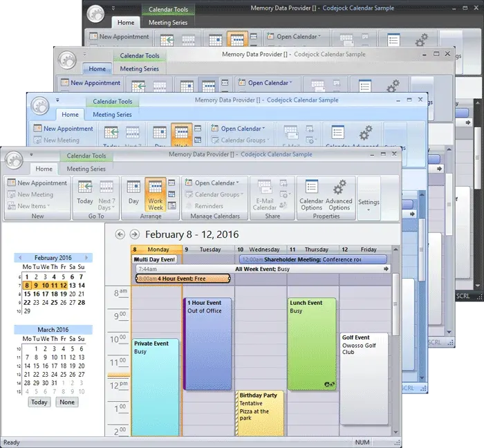Expand the New Items dropdown
Image resolution: width=484 pixels, height=448 pixels.
[48, 206]
